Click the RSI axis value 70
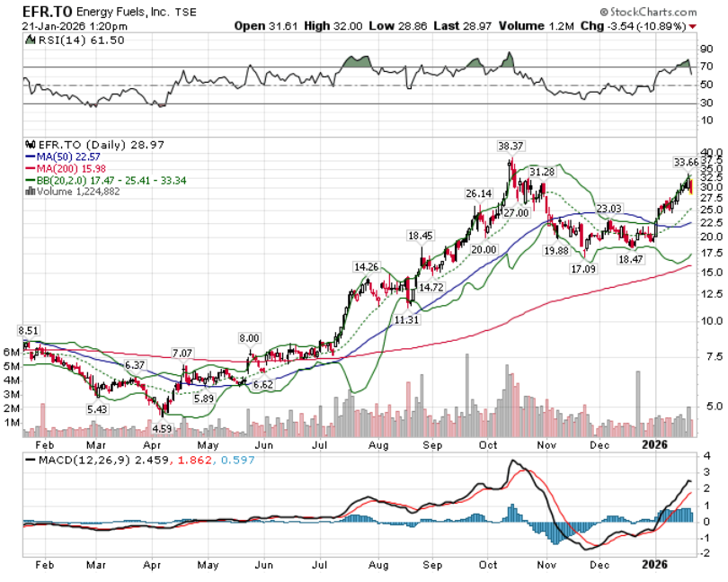 706,67
